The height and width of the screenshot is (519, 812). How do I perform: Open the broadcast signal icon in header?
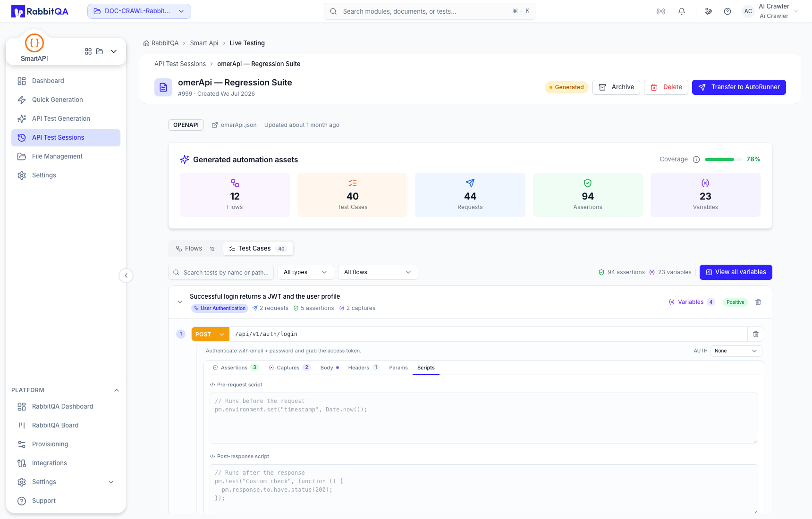pyautogui.click(x=661, y=11)
